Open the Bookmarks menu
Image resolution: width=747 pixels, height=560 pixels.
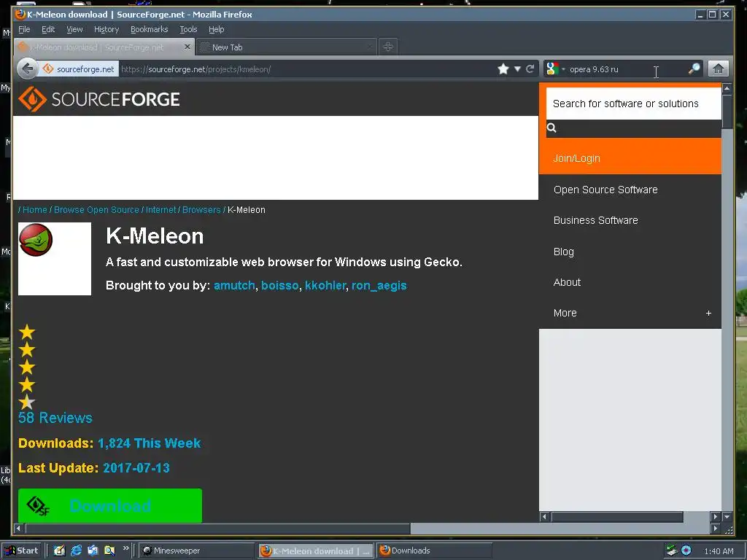[149, 29]
